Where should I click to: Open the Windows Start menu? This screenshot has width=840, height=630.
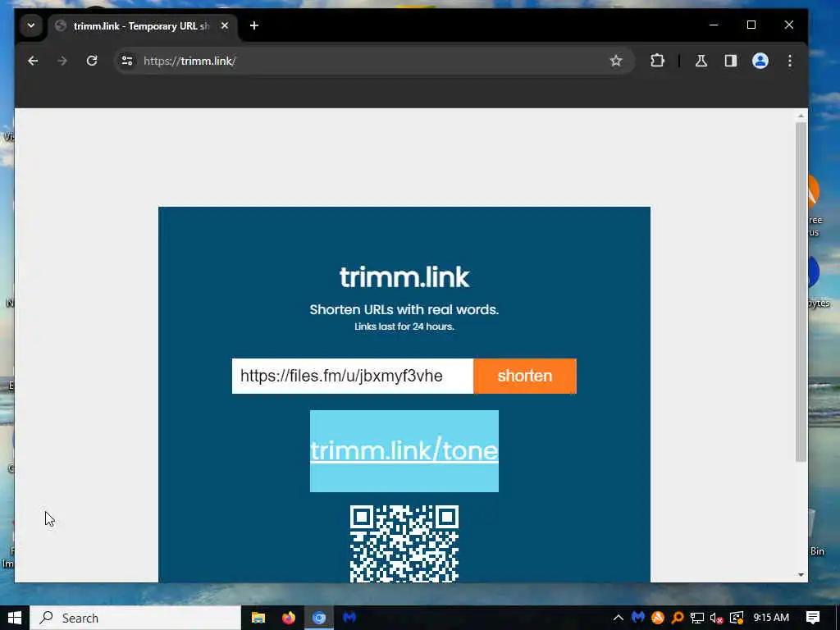15,618
